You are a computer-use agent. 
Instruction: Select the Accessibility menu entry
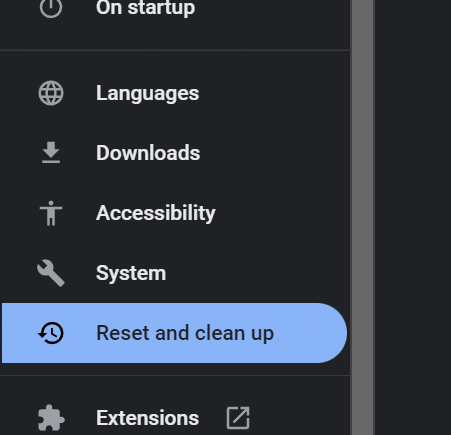pyautogui.click(x=156, y=213)
